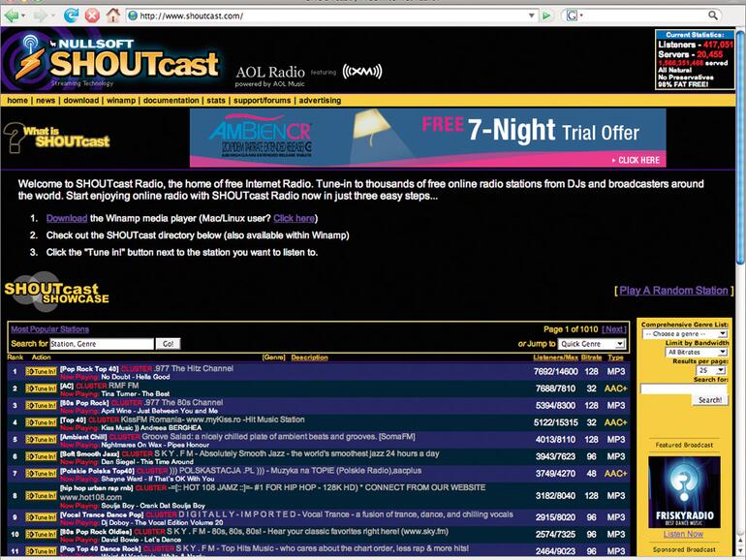Viewport: 746px width, 560px height.
Task: Click the Description column header
Action: 309,358
